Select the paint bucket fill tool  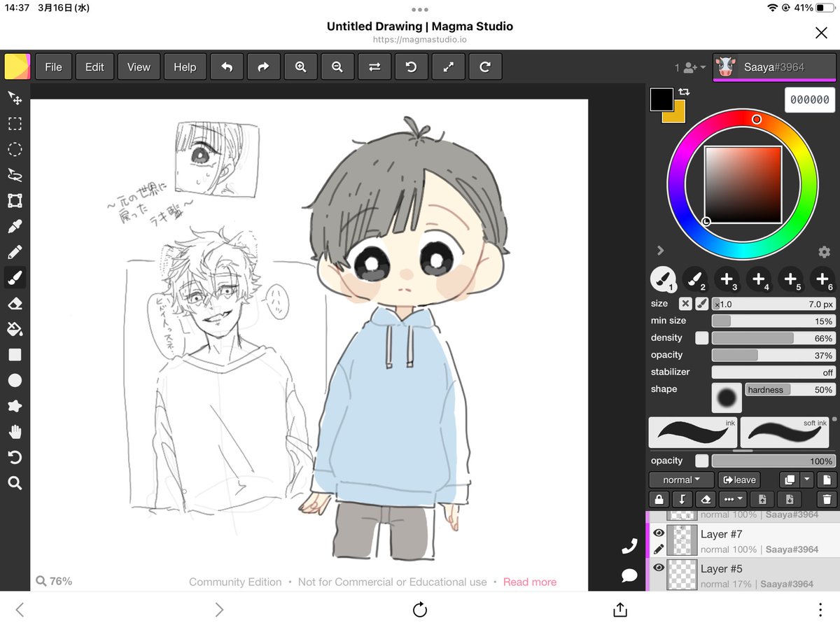pyautogui.click(x=15, y=329)
